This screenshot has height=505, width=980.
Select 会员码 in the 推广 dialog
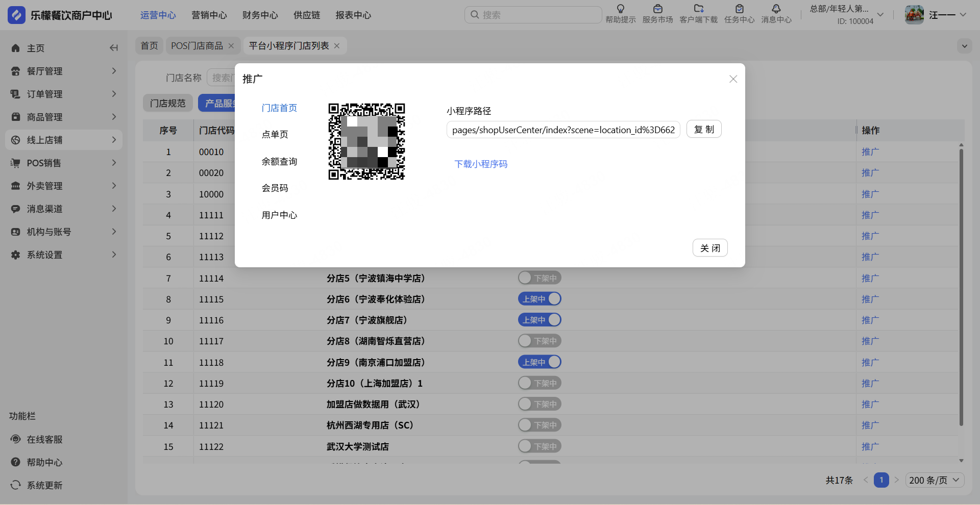click(x=275, y=188)
